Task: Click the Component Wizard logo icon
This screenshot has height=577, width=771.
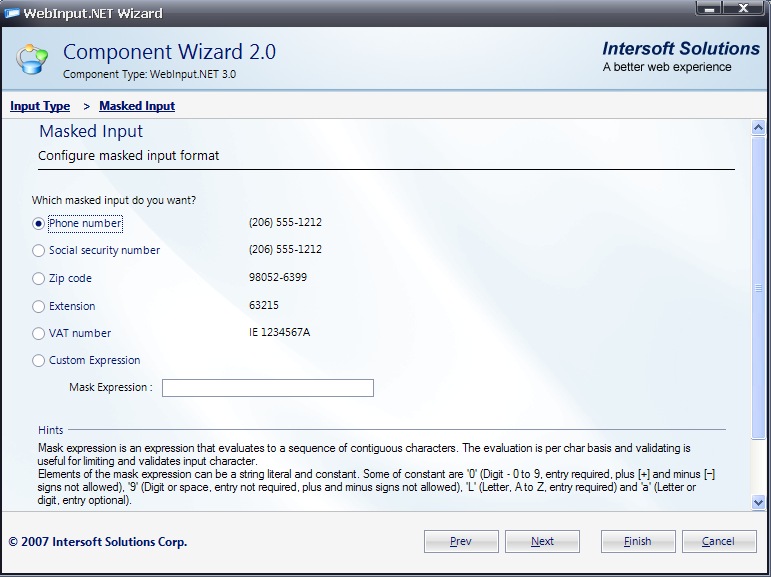Action: [x=31, y=59]
